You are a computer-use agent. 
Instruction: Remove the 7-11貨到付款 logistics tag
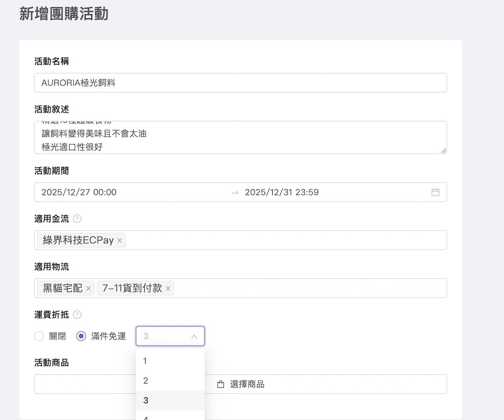tap(168, 288)
